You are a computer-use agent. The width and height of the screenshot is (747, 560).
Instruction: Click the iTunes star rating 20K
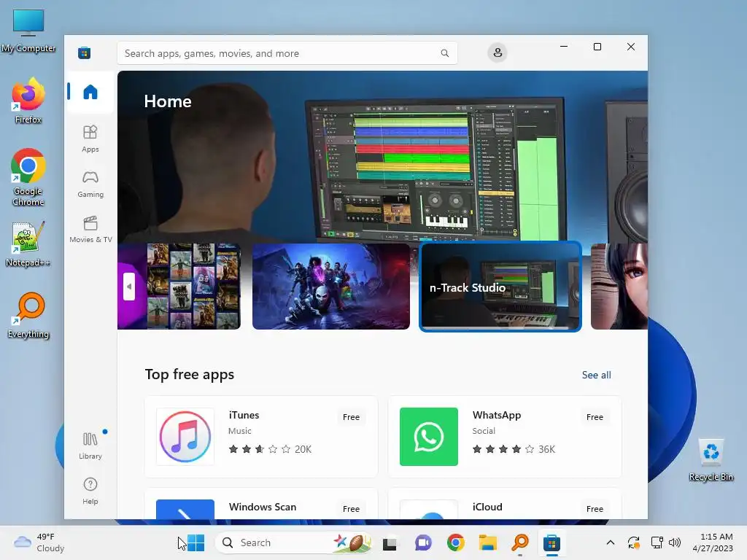pyautogui.click(x=270, y=449)
